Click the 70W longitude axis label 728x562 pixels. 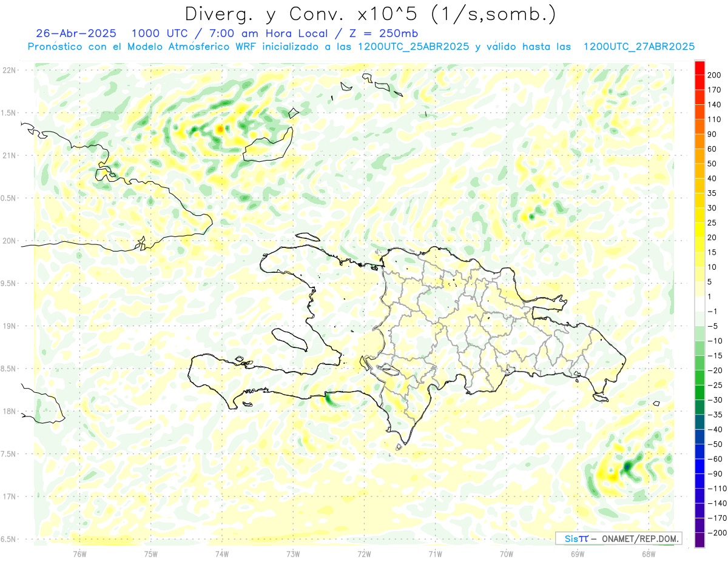tap(507, 554)
